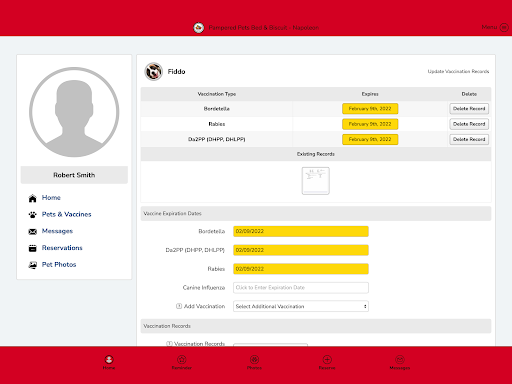Open Pet Photos in sidebar
The width and height of the screenshot is (512, 384).
59,264
